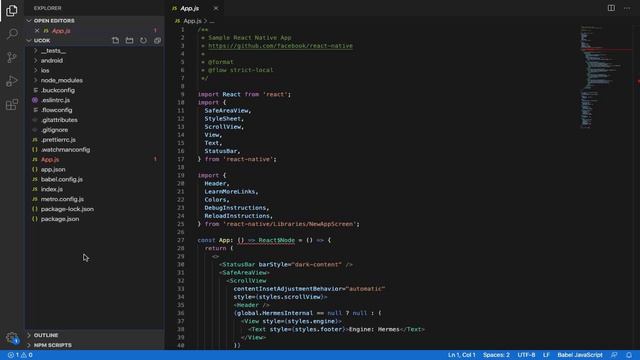The height and width of the screenshot is (360, 640).
Task: Click the minimap code overview
Action: tap(606, 78)
